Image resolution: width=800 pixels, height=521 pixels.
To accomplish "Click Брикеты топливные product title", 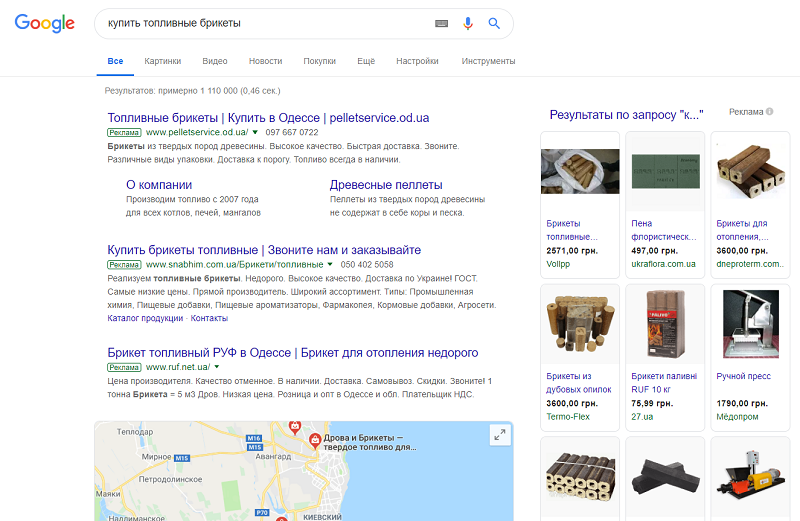I will pos(571,230).
